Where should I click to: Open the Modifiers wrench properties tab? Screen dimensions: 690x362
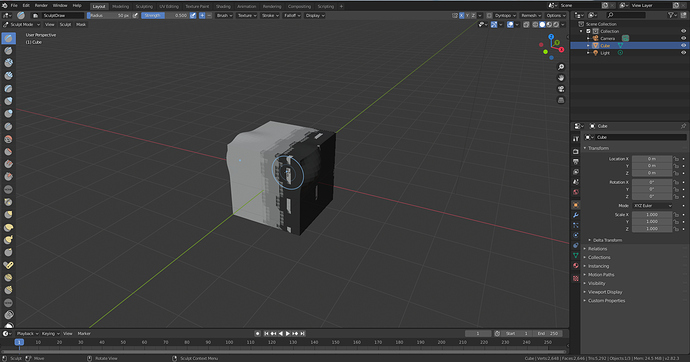click(x=576, y=215)
